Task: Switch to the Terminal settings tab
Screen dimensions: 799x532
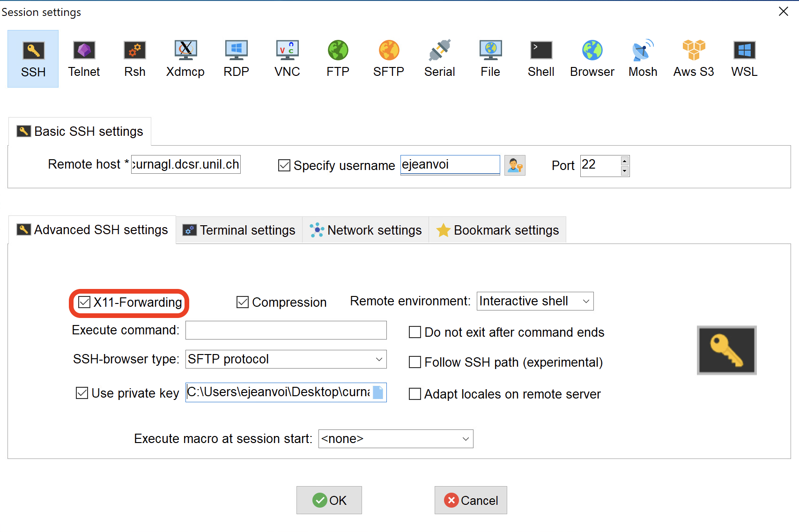Action: [x=239, y=230]
